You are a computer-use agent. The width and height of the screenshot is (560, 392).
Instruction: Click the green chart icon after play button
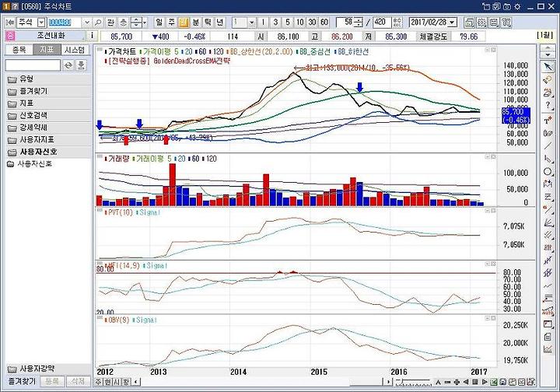point(494,382)
